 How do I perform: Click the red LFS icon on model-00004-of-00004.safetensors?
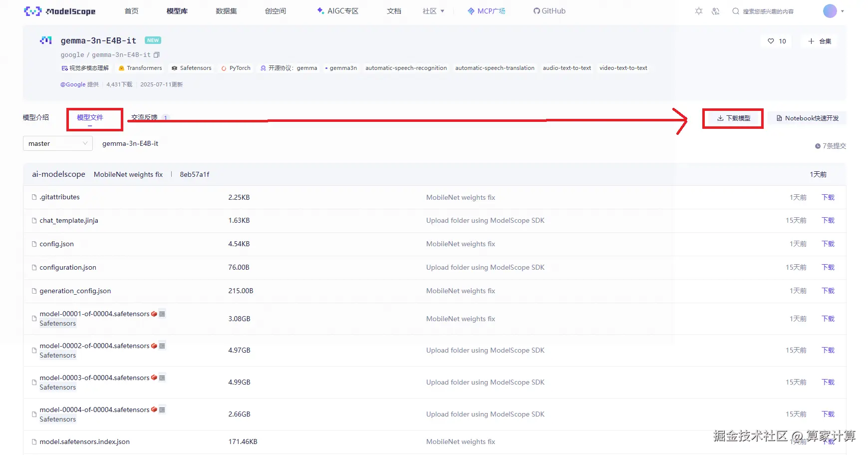click(x=154, y=410)
